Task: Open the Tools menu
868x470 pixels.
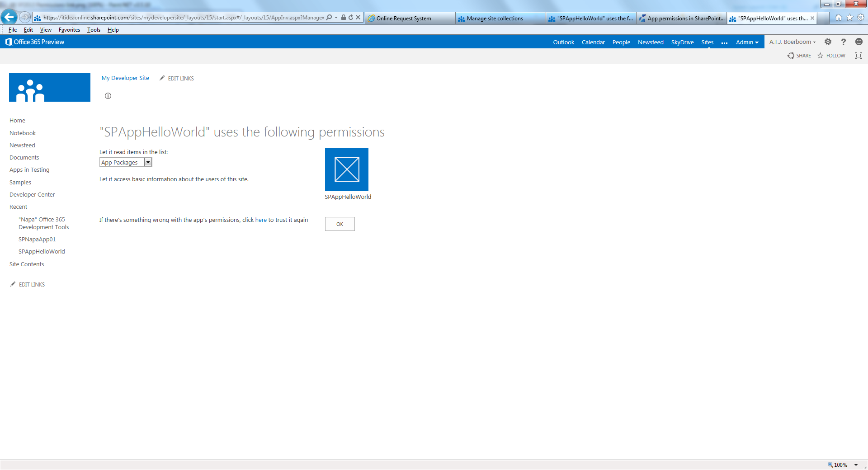Action: 94,30
